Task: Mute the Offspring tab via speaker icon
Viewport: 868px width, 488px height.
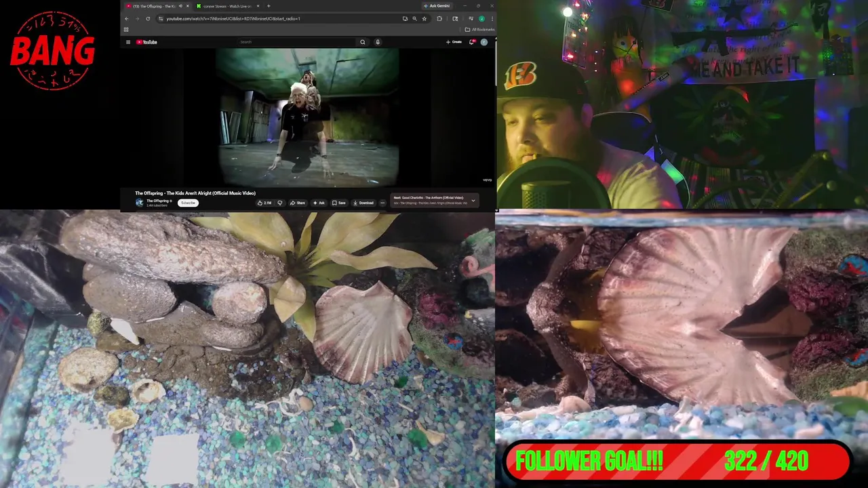Action: [x=180, y=6]
